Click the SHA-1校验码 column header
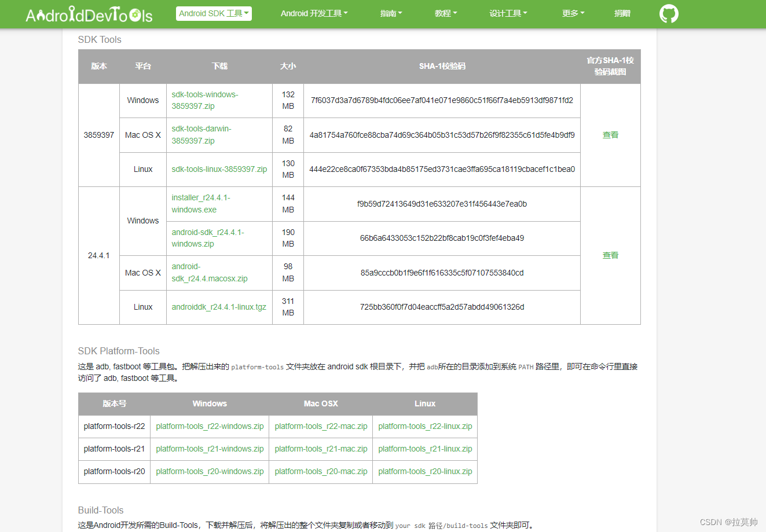Image resolution: width=766 pixels, height=532 pixels. (442, 66)
